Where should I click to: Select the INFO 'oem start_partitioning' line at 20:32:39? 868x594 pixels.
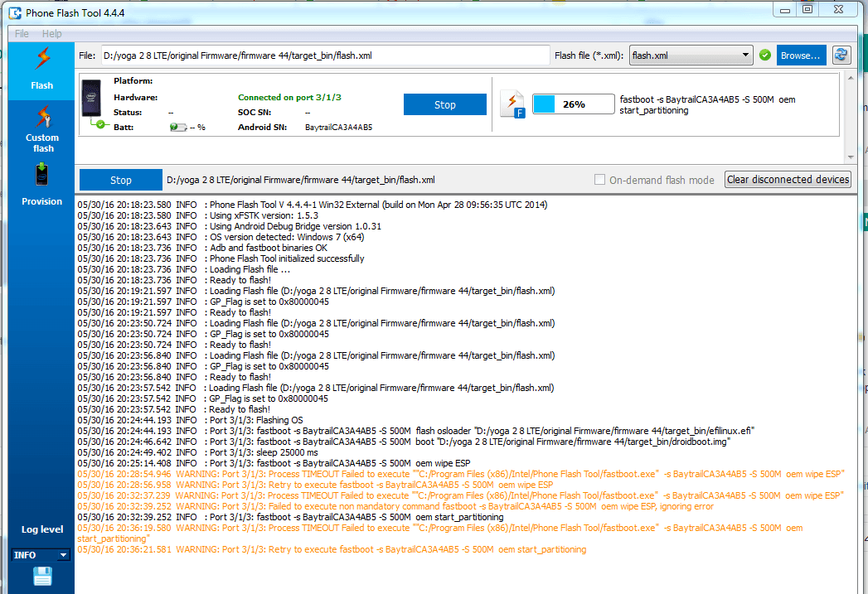pyautogui.click(x=291, y=517)
